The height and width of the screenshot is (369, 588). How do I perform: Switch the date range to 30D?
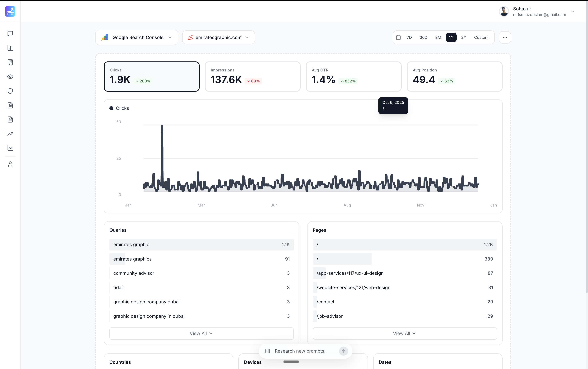pos(423,37)
